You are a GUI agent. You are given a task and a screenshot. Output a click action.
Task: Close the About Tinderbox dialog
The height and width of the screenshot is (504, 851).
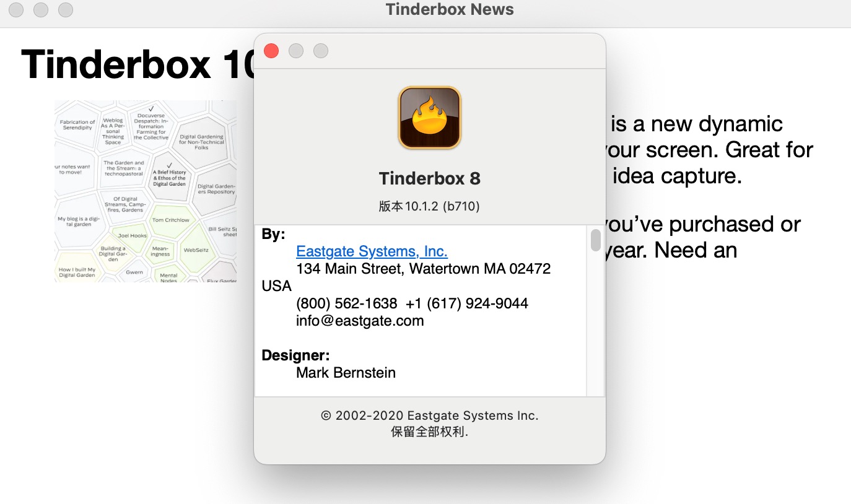pyautogui.click(x=271, y=51)
